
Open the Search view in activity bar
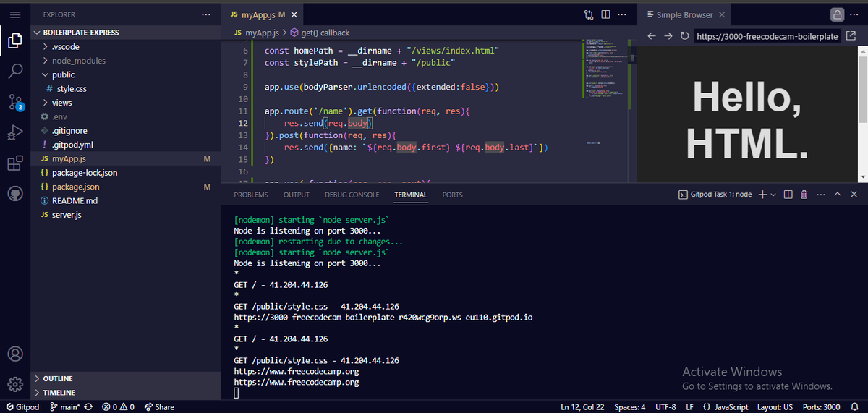point(15,71)
